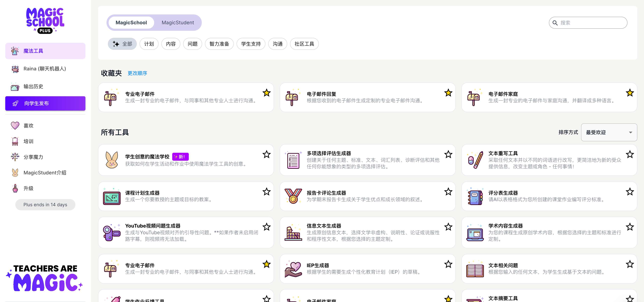Open Raina (聊天机器人) chatbot
The width and height of the screenshot is (644, 302).
[45, 69]
